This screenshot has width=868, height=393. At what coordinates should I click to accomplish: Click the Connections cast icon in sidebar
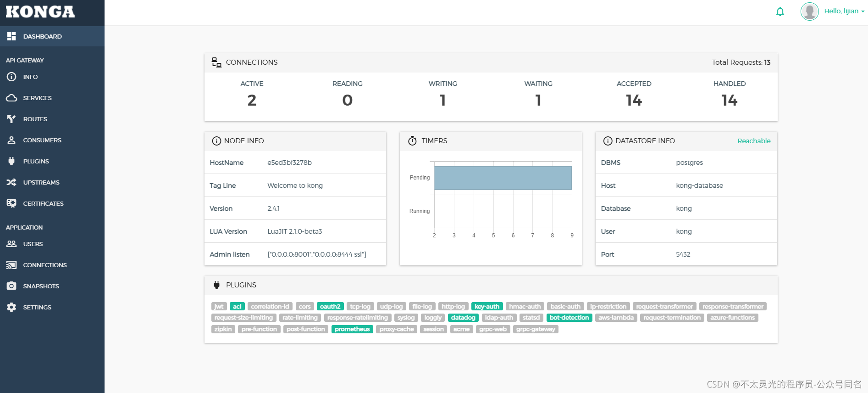[11, 265]
